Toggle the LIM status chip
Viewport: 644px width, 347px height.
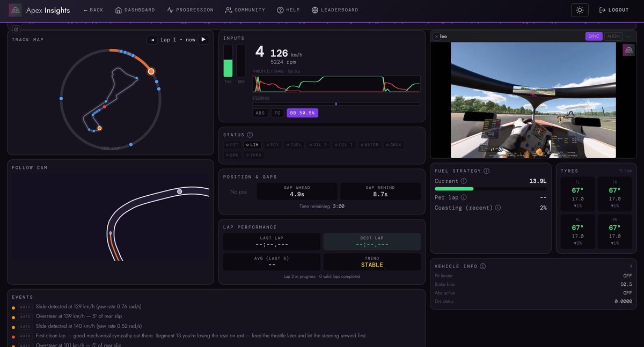[x=252, y=145]
